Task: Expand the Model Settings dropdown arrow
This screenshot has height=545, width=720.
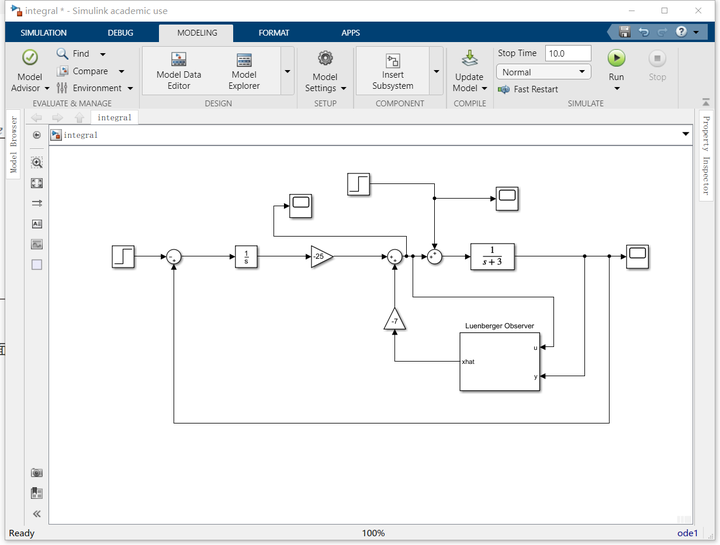Action: 343,88
